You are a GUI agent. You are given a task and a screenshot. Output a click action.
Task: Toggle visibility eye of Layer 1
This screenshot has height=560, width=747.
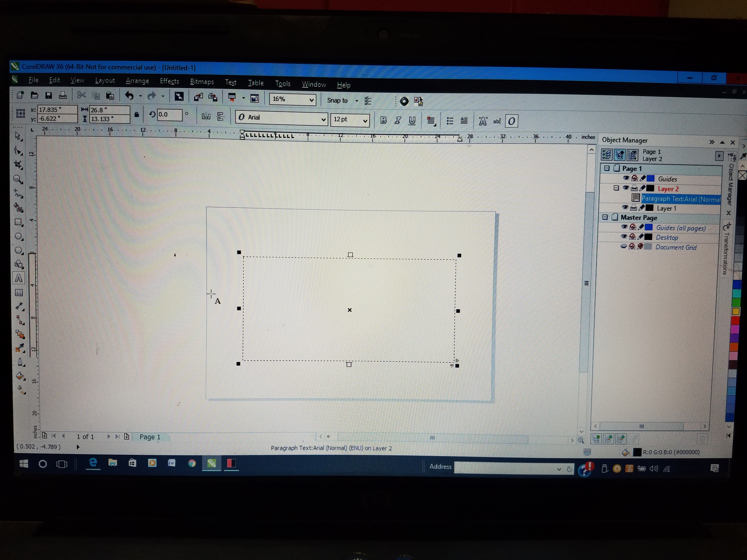click(625, 208)
